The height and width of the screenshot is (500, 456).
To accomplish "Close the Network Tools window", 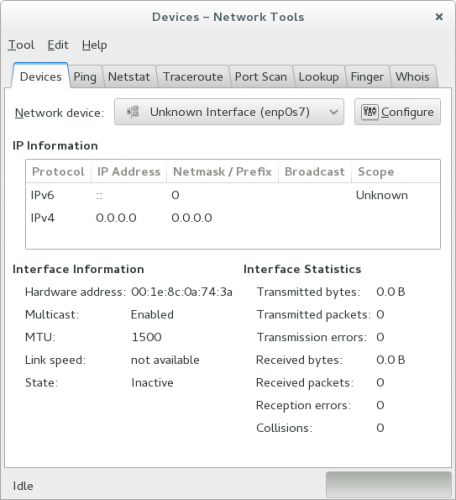I will coord(439,17).
